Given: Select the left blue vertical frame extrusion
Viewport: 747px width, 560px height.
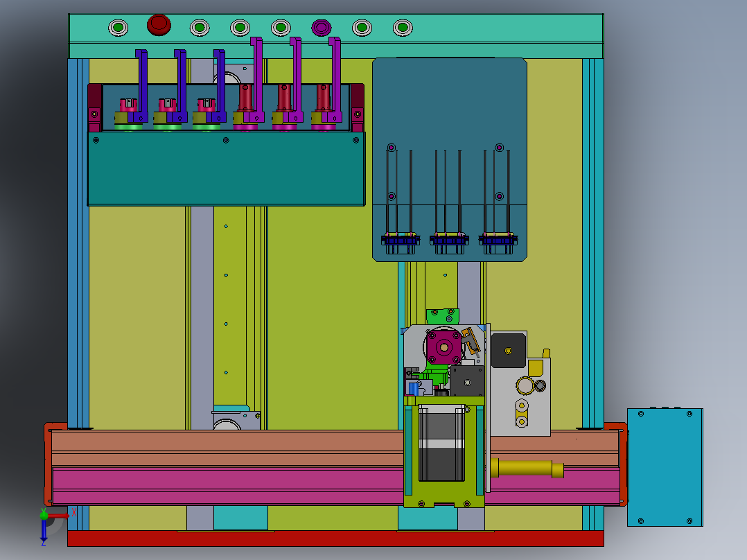Looking at the screenshot, I should click(78, 243).
